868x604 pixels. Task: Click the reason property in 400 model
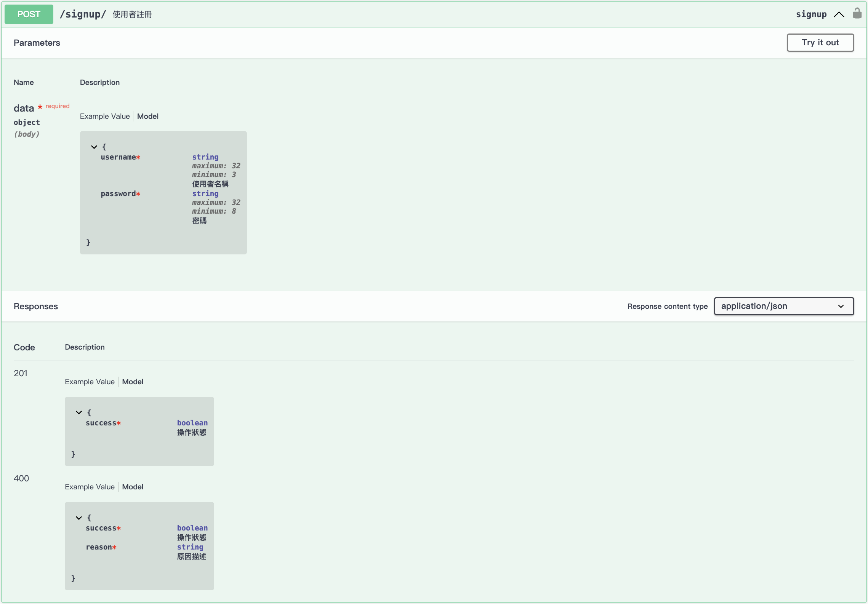99,547
